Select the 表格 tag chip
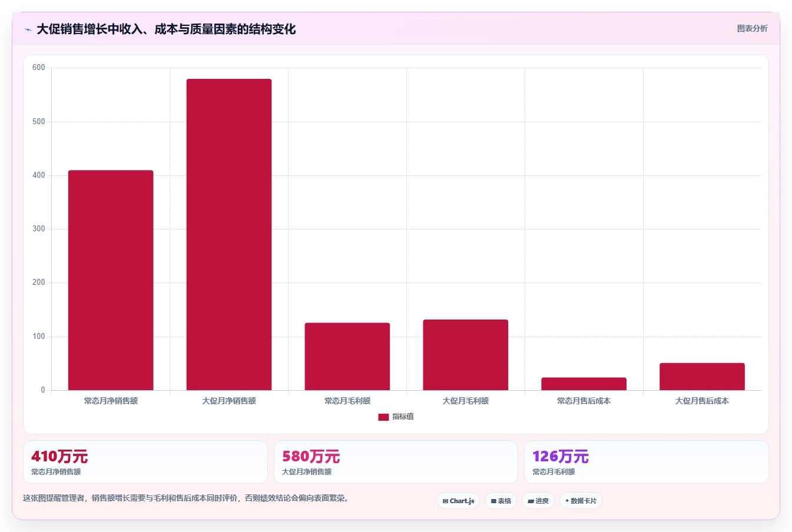Viewport: 792px width, 532px height. pyautogui.click(x=501, y=501)
